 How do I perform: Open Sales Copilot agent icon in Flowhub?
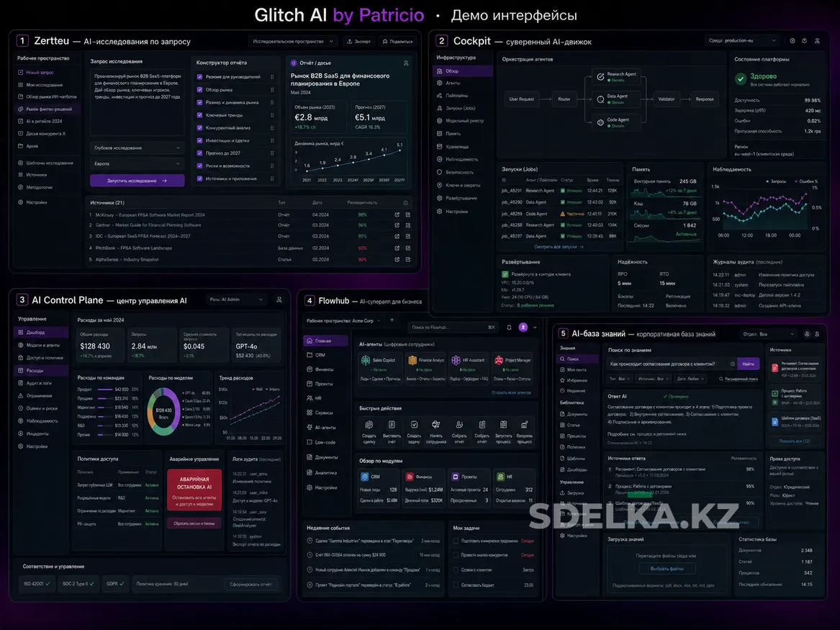point(366,361)
